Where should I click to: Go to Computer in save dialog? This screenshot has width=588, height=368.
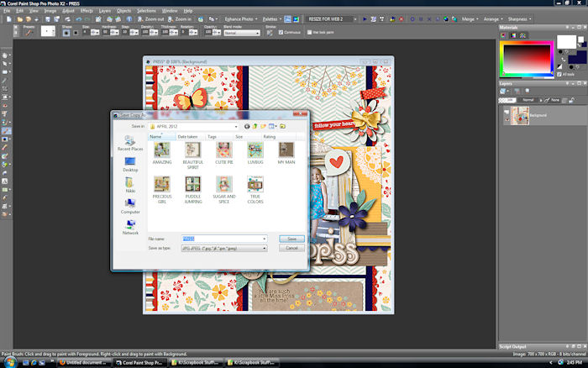[130, 207]
